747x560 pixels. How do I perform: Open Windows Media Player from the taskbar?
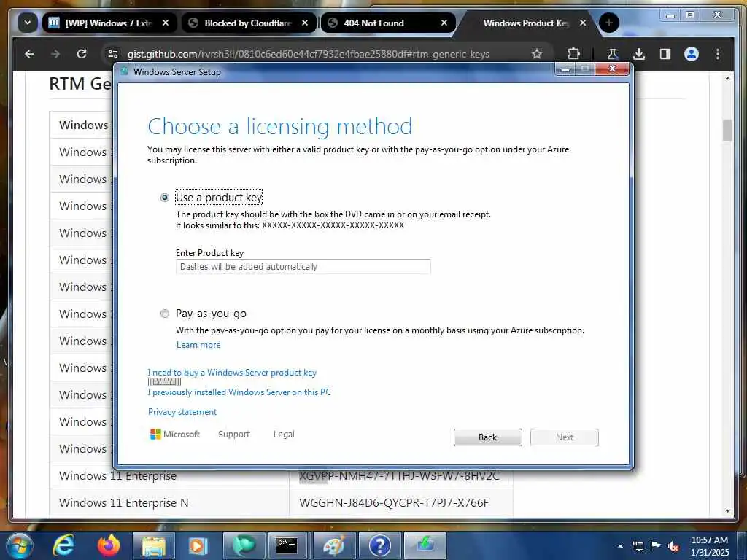point(198,545)
